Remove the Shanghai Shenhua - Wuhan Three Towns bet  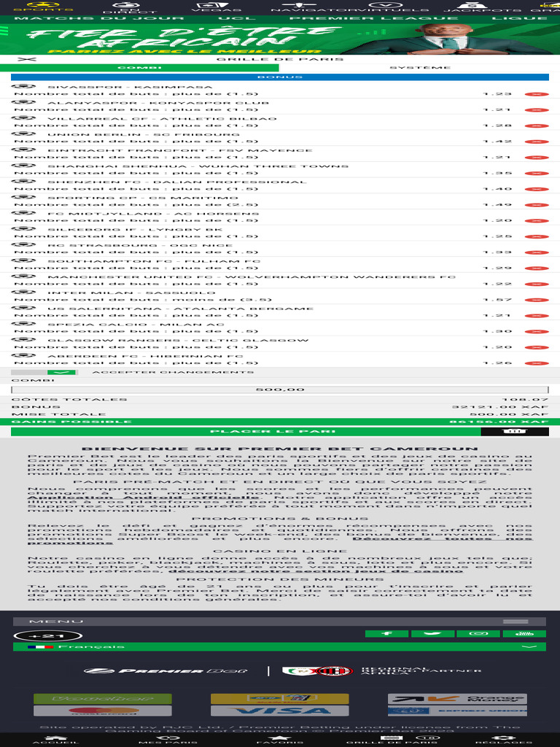point(537,174)
